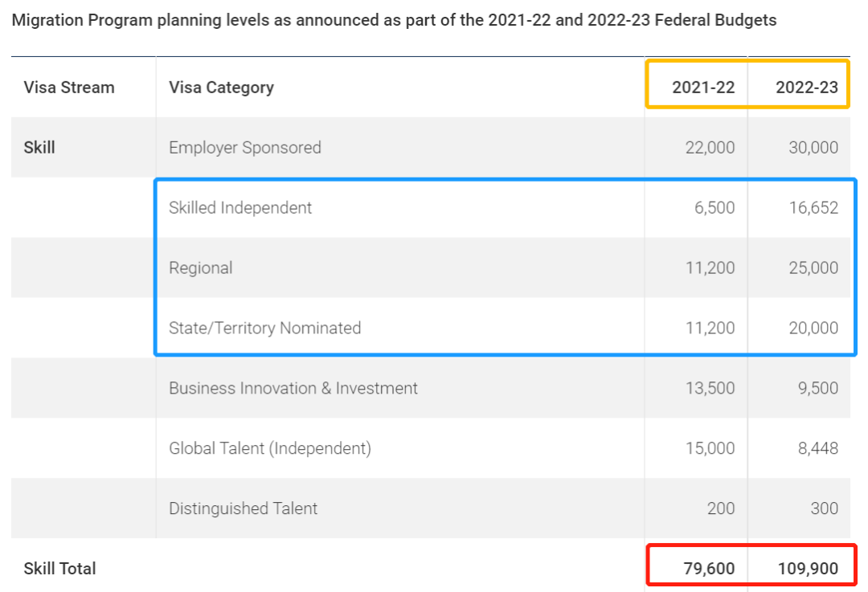868x592 pixels.
Task: Select the 2021-22 column header
Action: point(703,88)
